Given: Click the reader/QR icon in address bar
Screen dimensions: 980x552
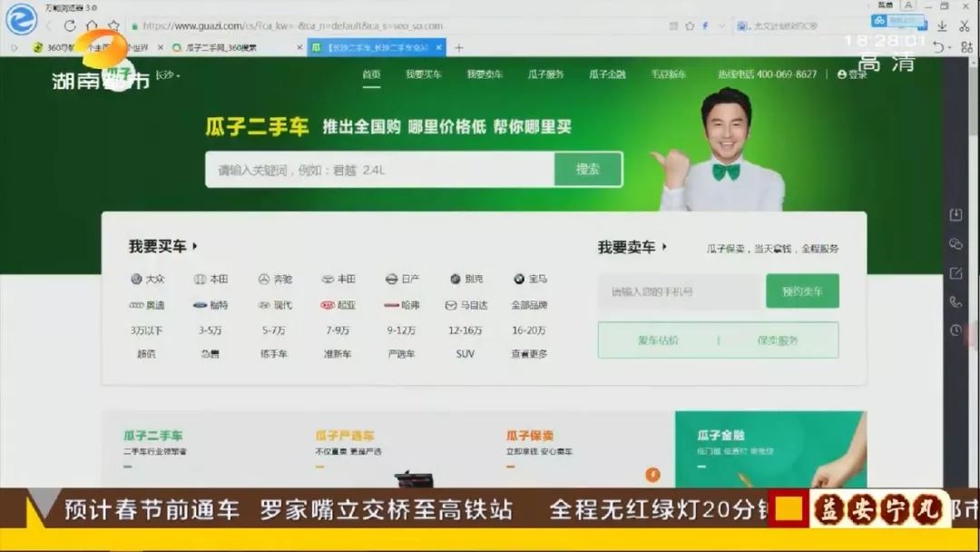Looking at the screenshot, I should (673, 25).
